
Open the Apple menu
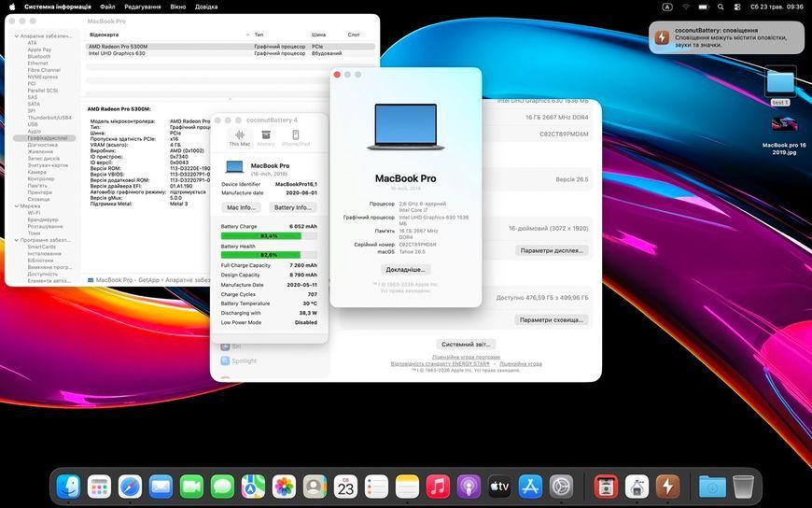[x=12, y=7]
